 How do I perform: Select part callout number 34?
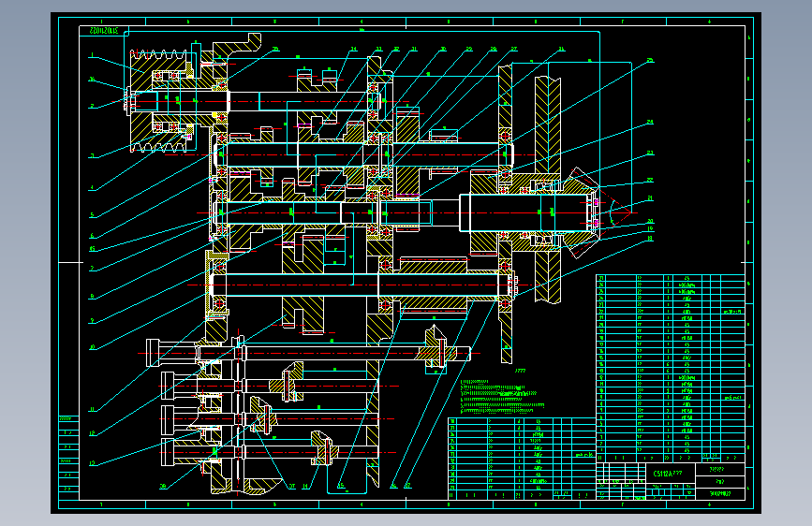[354, 50]
